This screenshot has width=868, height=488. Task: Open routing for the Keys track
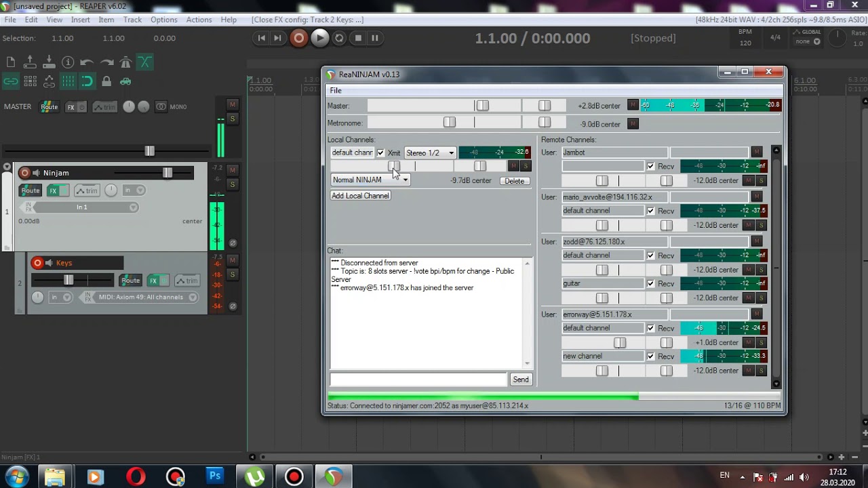tap(130, 281)
